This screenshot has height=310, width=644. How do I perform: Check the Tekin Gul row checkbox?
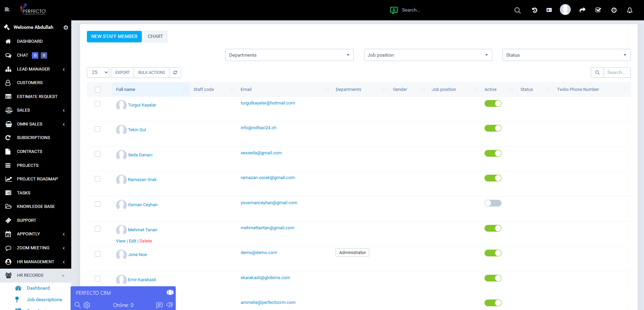[x=98, y=129]
